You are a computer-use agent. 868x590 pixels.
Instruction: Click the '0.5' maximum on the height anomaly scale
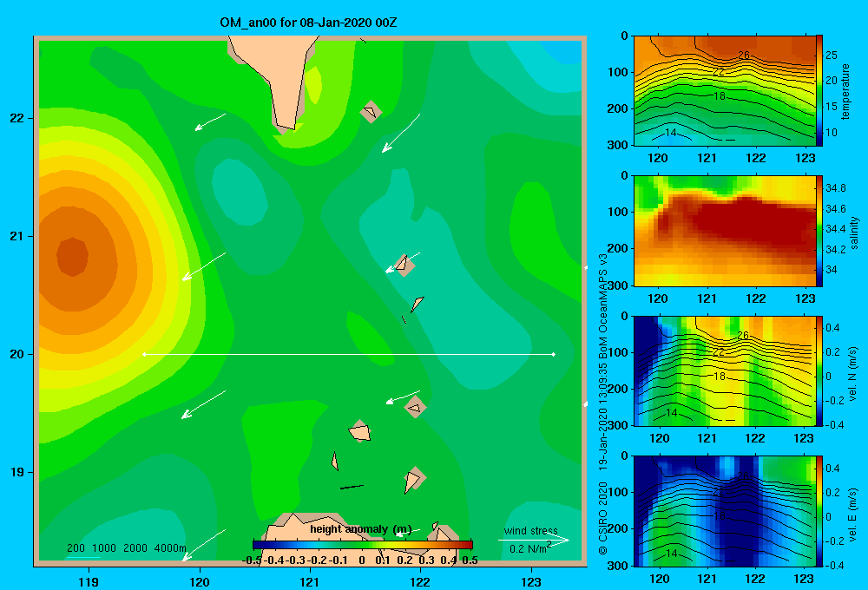point(470,560)
